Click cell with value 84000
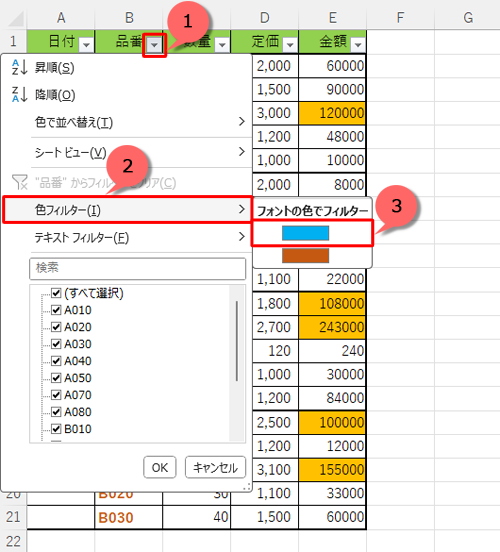Viewport: 500px width, 552px height. (x=332, y=398)
